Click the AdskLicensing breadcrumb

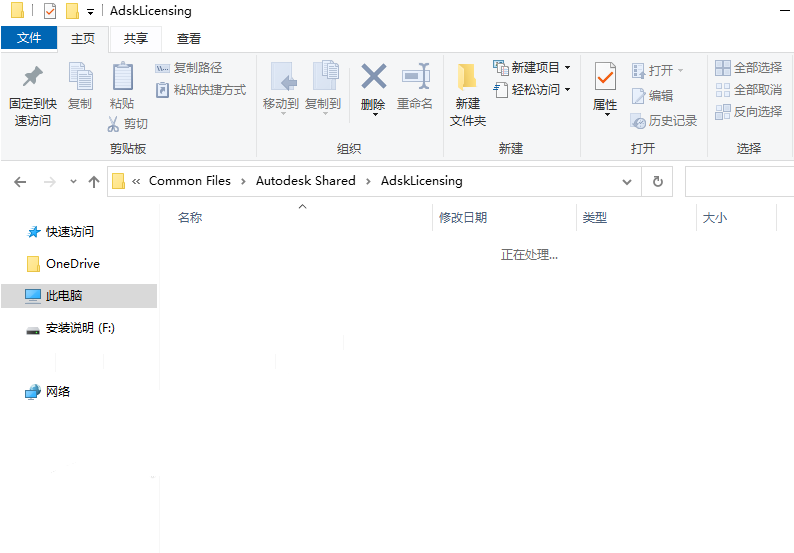422,181
